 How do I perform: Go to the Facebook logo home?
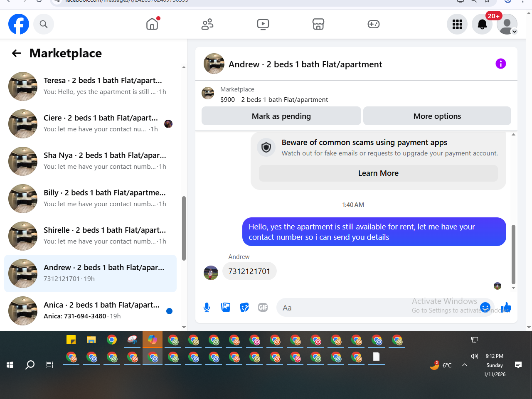point(19,24)
